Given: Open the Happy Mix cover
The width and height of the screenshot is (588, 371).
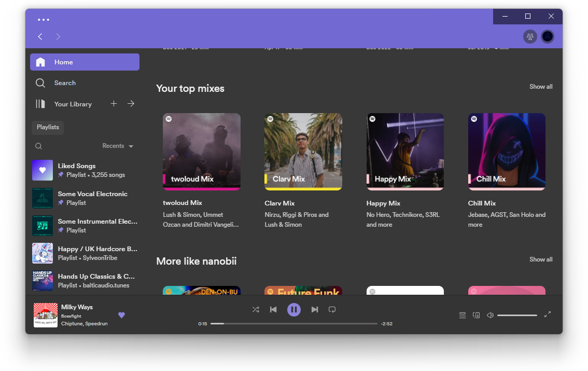Looking at the screenshot, I should tap(405, 152).
